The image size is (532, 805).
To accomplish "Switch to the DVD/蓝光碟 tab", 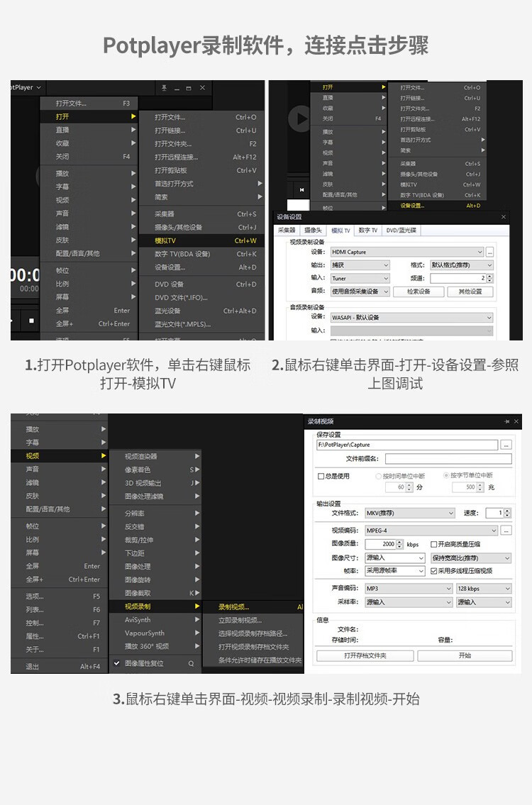I will [x=401, y=231].
